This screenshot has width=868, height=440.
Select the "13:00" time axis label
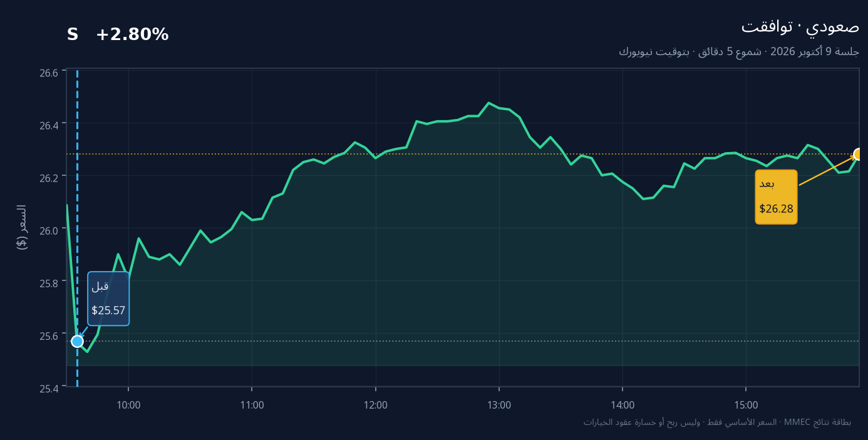coord(499,405)
